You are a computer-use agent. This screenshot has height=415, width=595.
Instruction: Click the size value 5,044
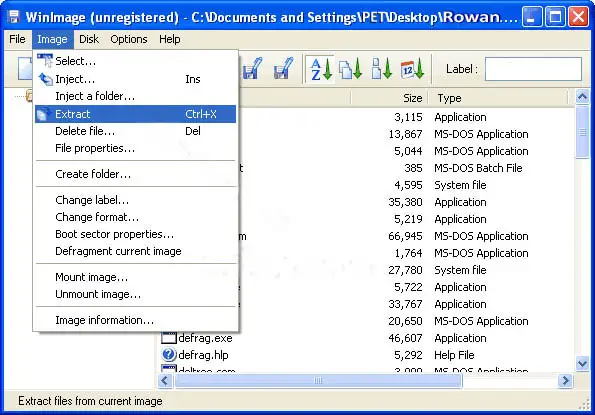pos(408,151)
